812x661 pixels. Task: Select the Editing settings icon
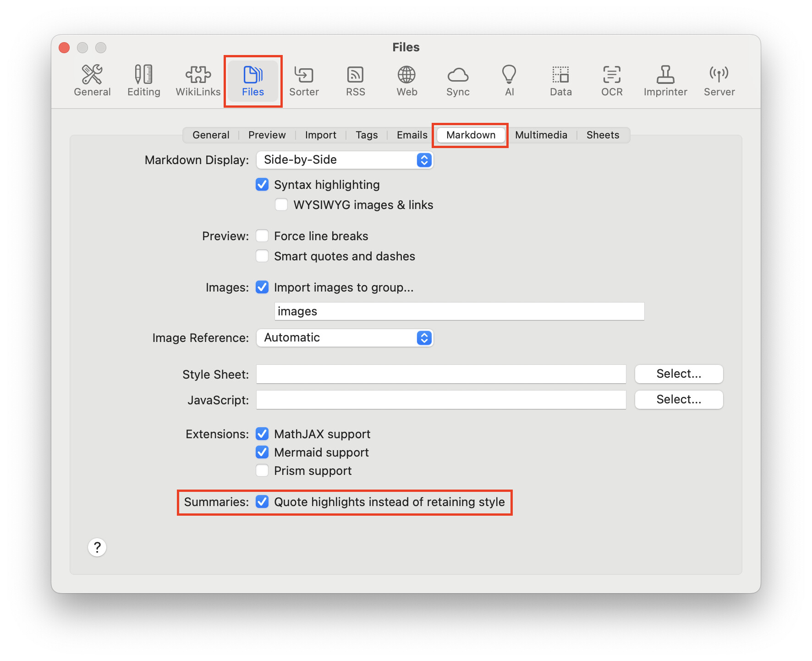point(143,80)
